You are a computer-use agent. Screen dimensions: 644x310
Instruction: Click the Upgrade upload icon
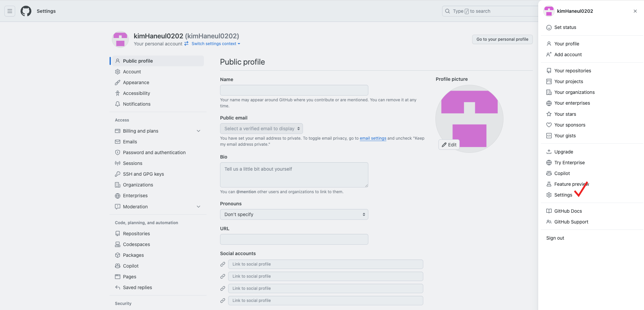[549, 152]
